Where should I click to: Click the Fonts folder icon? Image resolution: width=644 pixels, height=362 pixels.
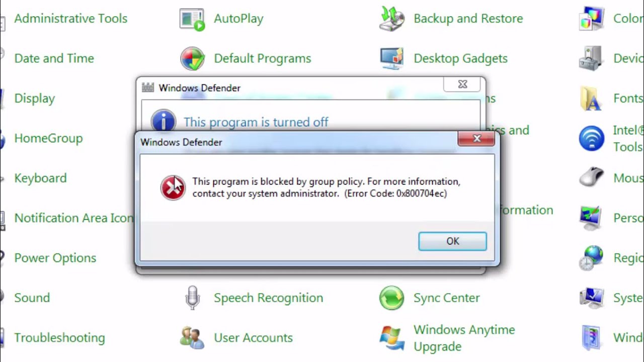591,99
